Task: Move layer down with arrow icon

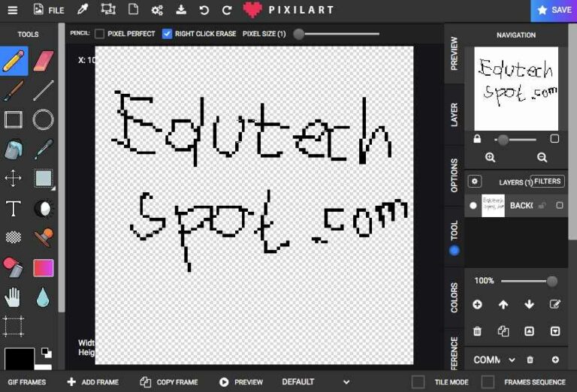Action: pos(529,304)
